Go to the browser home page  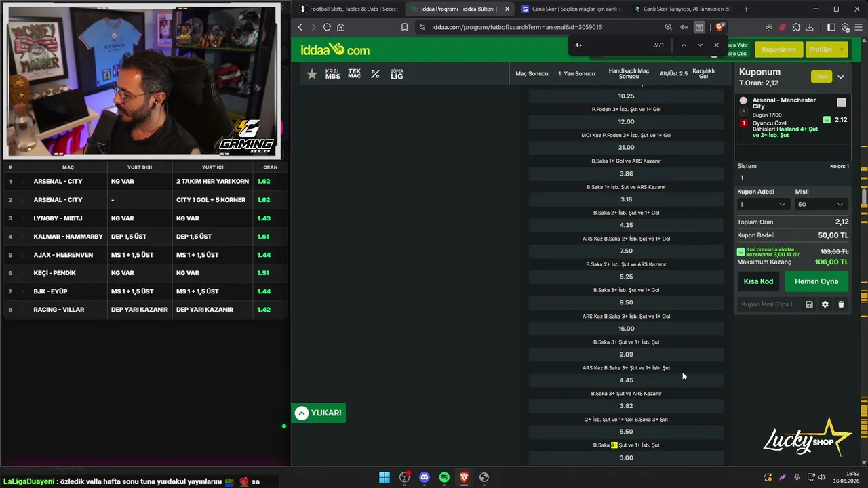pyautogui.click(x=340, y=27)
